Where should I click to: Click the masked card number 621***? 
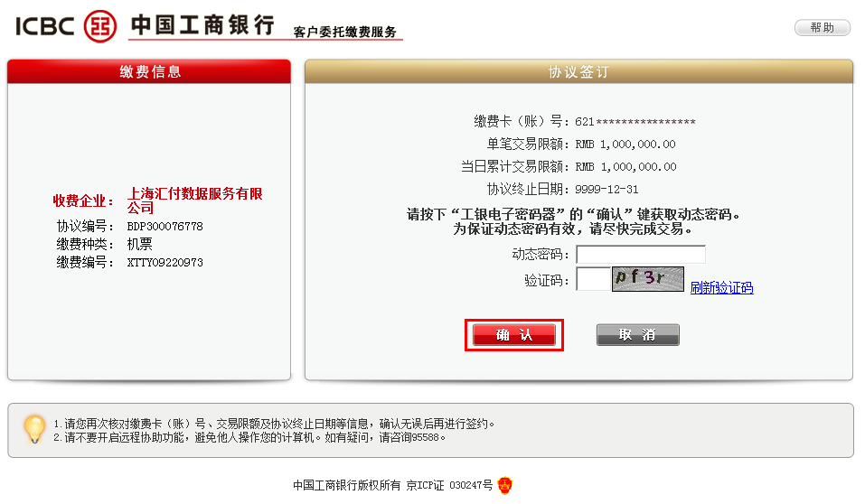(x=635, y=122)
